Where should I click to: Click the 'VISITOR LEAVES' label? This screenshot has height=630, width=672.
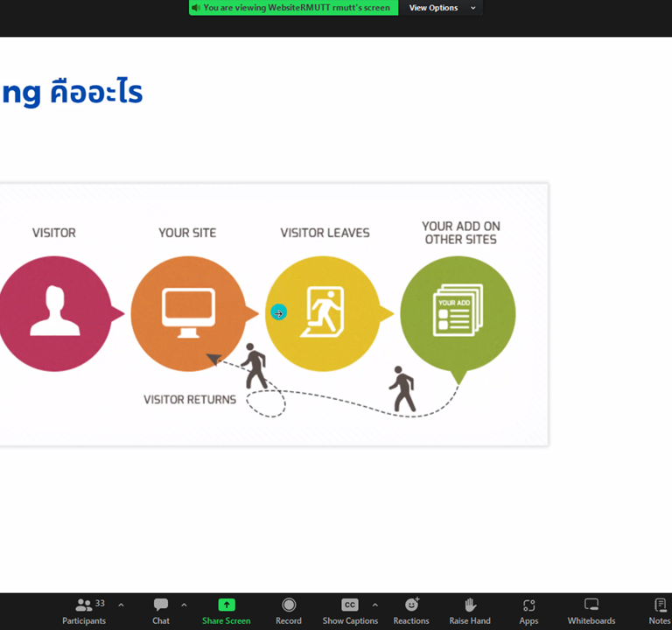pos(325,233)
